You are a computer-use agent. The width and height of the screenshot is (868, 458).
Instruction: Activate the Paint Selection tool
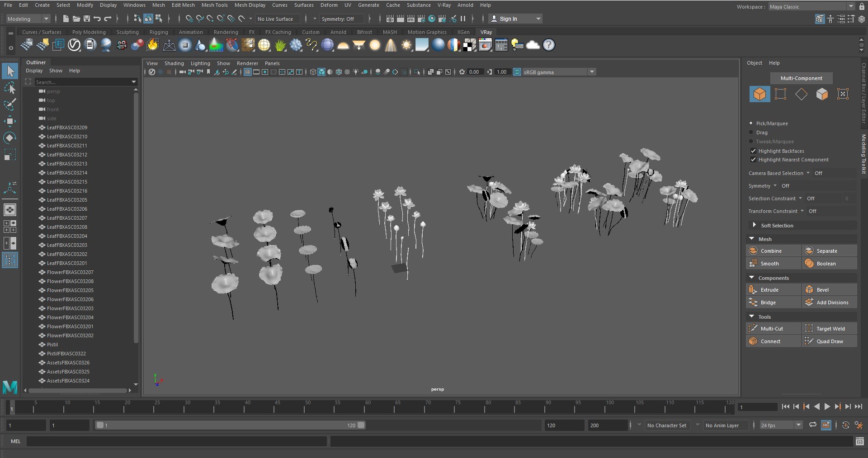9,104
